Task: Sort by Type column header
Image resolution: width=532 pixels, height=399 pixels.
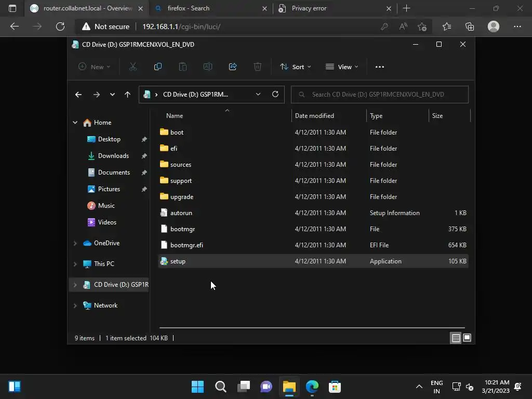Action: 397,116
